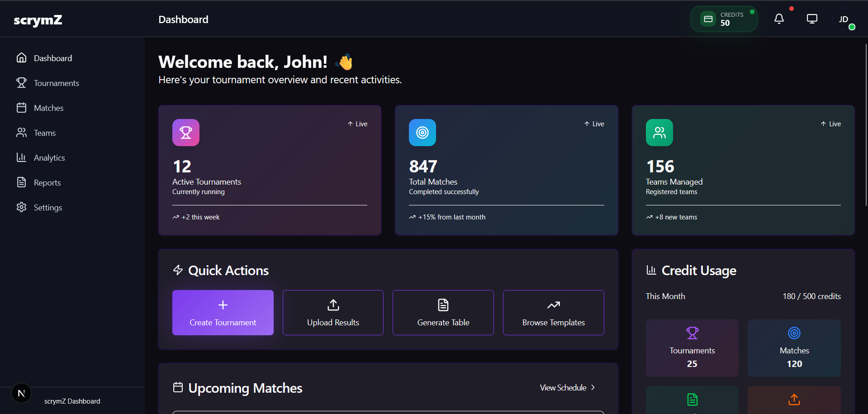This screenshot has width=868, height=414.
Task: Open the Credits balance dropdown
Action: coord(724,19)
